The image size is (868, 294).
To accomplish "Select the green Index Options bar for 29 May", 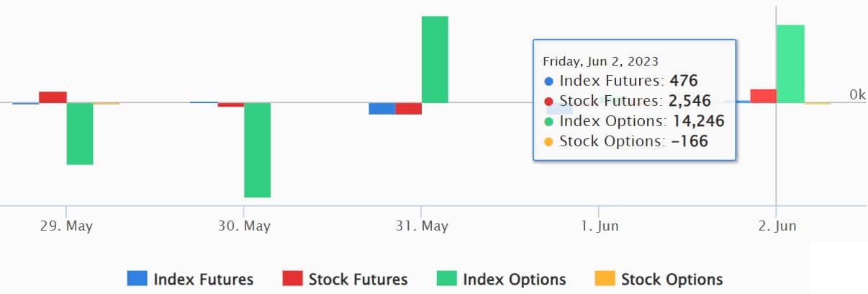I will [x=80, y=133].
